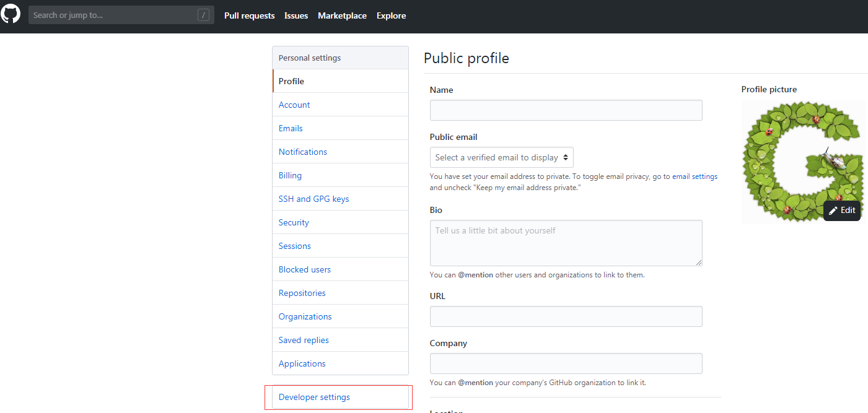This screenshot has height=413, width=868.
Task: Go to Issues in top navigation
Action: [x=296, y=15]
